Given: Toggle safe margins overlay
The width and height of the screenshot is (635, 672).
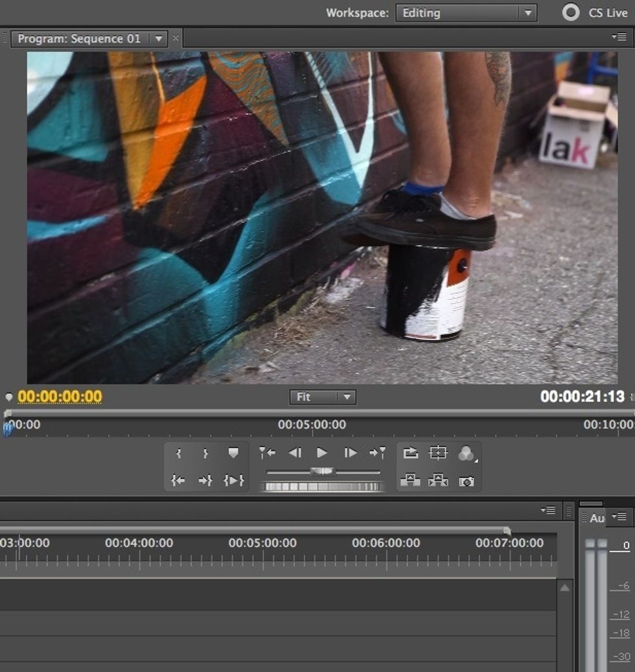Looking at the screenshot, I should pos(437,452).
